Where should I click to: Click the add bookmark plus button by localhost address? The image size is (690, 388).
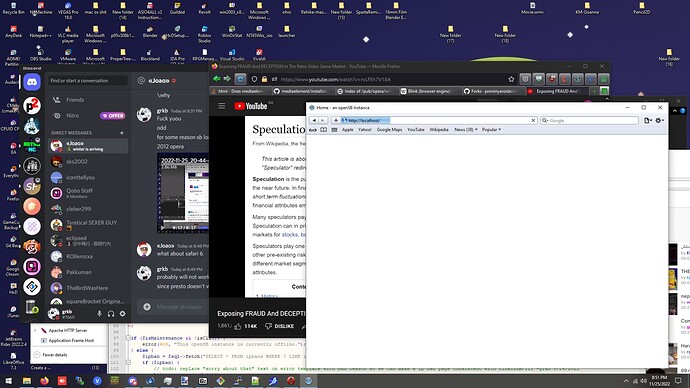pos(335,120)
